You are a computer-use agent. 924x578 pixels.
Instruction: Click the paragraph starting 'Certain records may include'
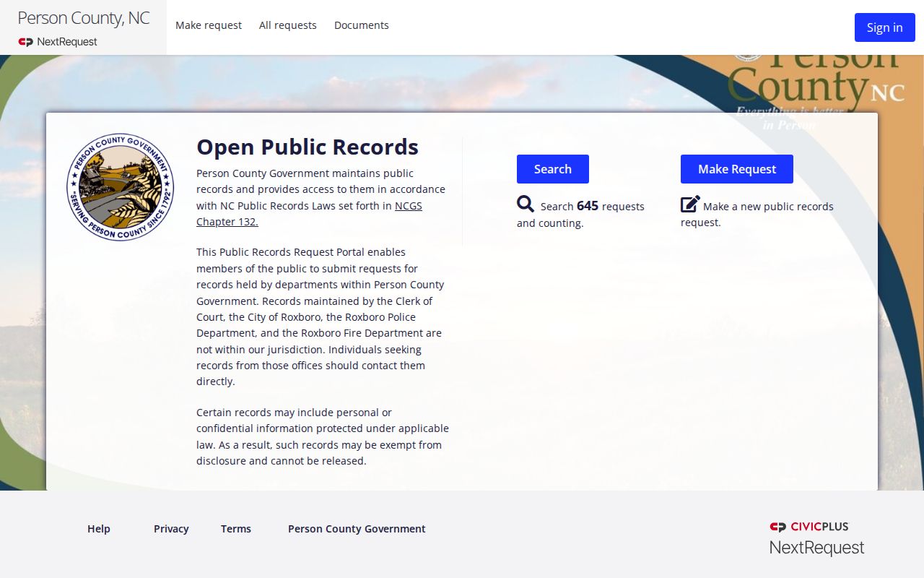pos(323,436)
